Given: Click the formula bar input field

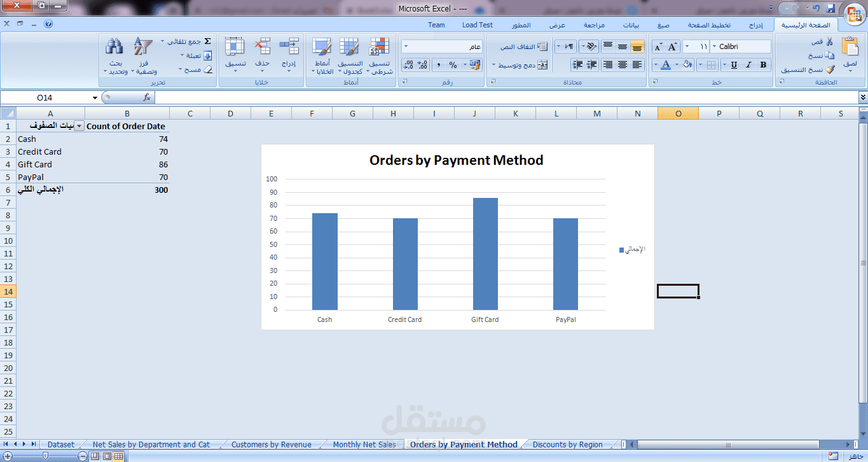Looking at the screenshot, I should pos(506,97).
